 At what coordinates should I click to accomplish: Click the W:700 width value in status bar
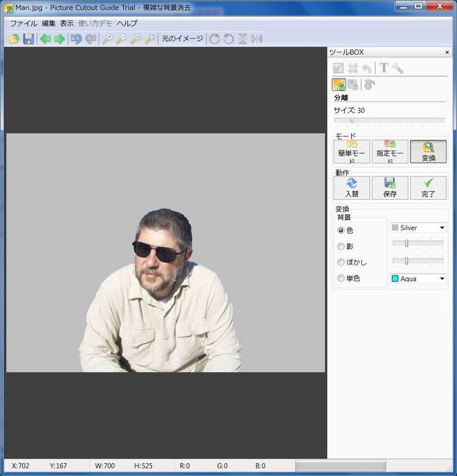105,466
